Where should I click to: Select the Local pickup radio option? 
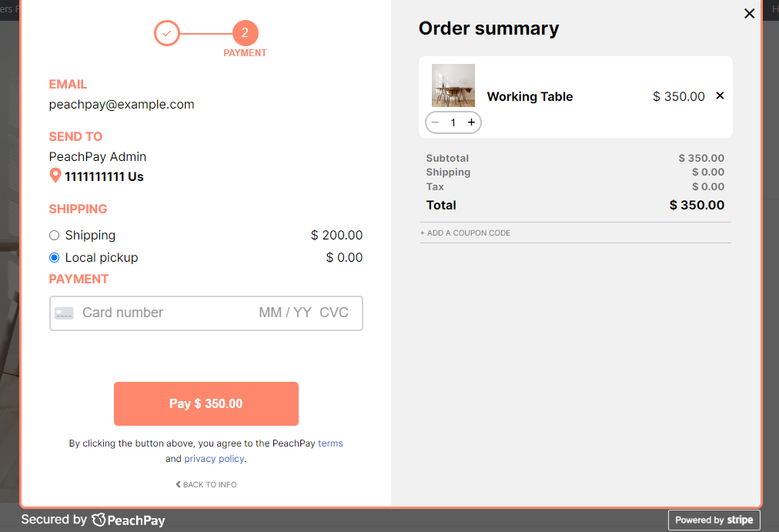click(54, 257)
